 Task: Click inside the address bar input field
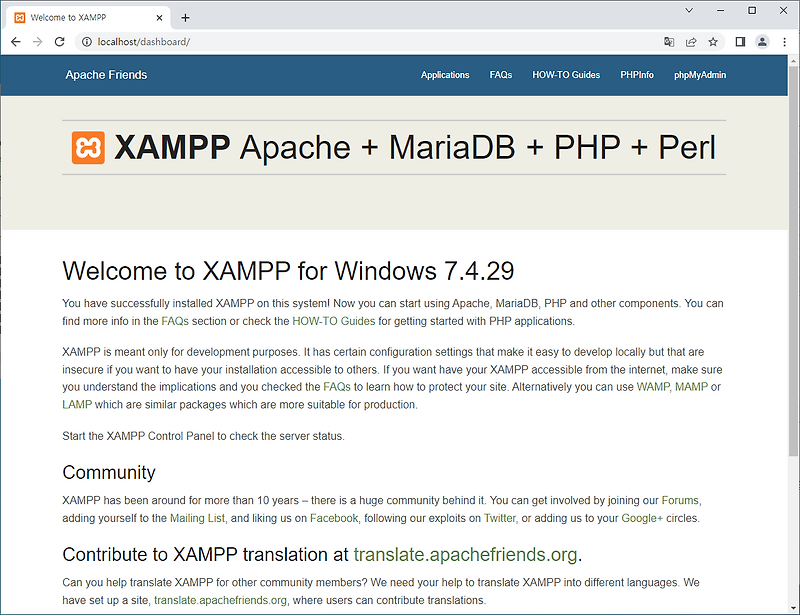(300, 43)
